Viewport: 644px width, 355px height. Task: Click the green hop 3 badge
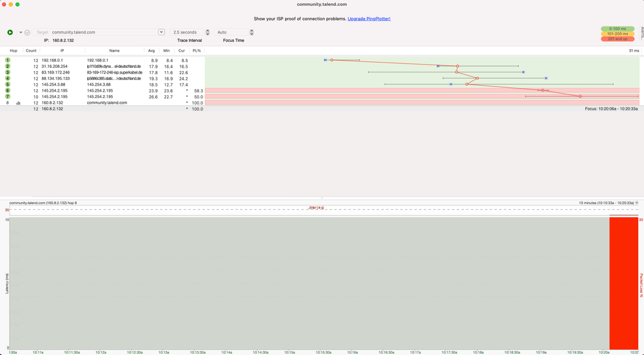click(x=7, y=72)
